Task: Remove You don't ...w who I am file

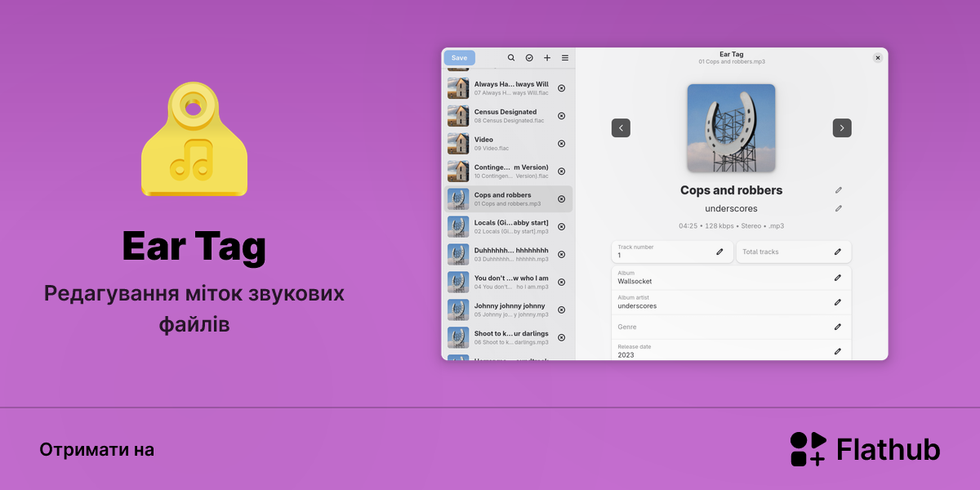Action: [x=561, y=283]
